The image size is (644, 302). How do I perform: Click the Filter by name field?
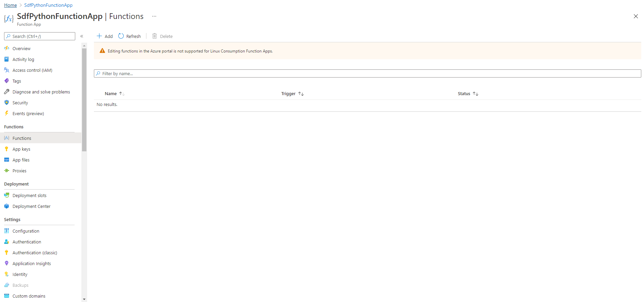[x=367, y=73]
